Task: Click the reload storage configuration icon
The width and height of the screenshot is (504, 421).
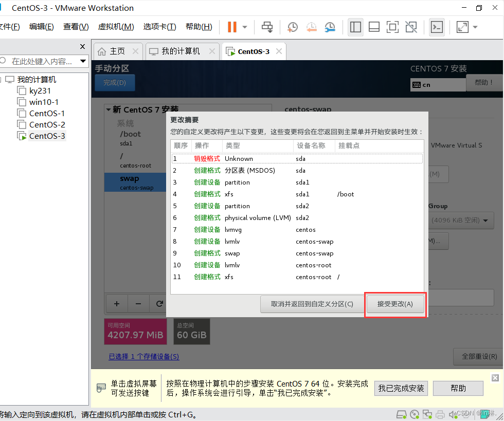Action: point(159,304)
